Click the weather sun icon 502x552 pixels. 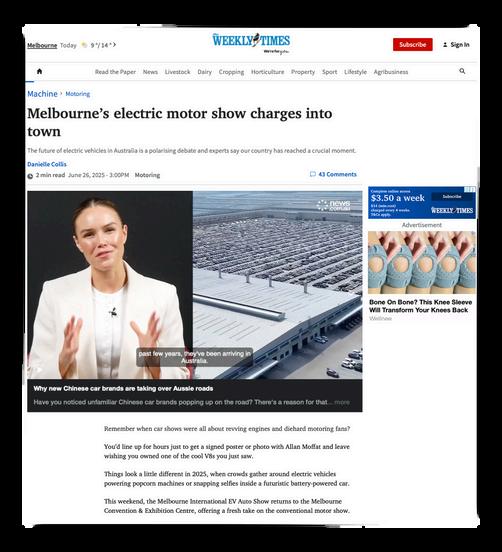(84, 45)
